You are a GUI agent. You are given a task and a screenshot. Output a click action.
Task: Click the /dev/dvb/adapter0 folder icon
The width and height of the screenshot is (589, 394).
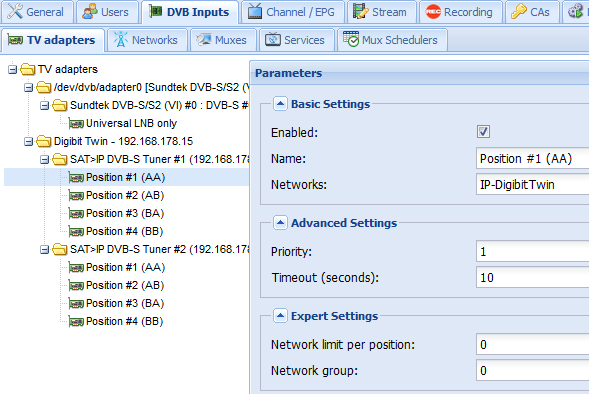coord(44,87)
